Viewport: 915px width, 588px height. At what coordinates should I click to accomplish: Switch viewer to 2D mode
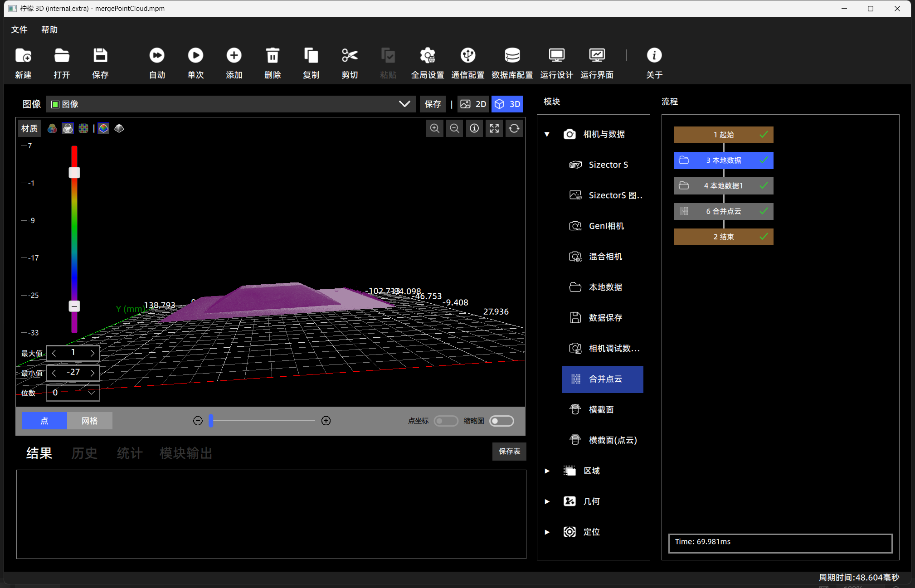click(473, 104)
